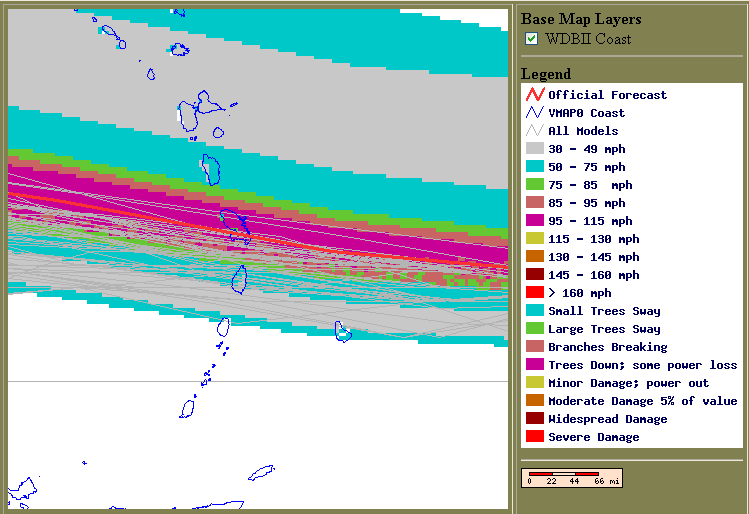Click the Trees Down; some power loss swatch
This screenshot has height=514, width=749.
[535, 364]
